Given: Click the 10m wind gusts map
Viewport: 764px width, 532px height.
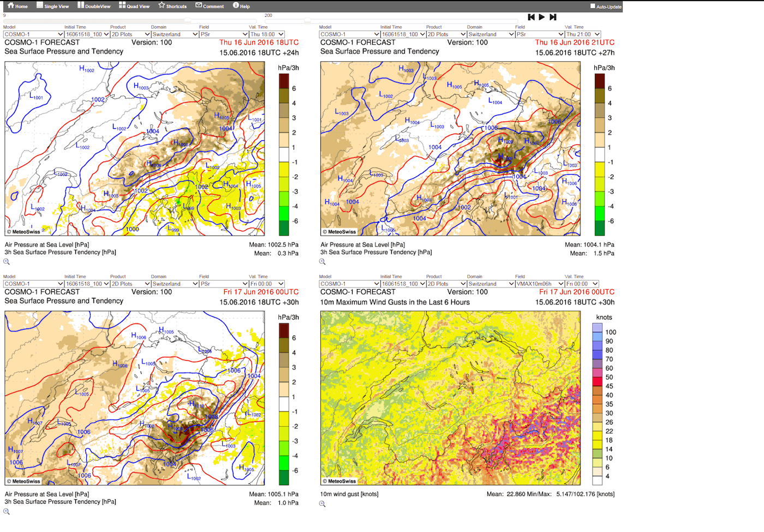Looking at the screenshot, I should 450,398.
